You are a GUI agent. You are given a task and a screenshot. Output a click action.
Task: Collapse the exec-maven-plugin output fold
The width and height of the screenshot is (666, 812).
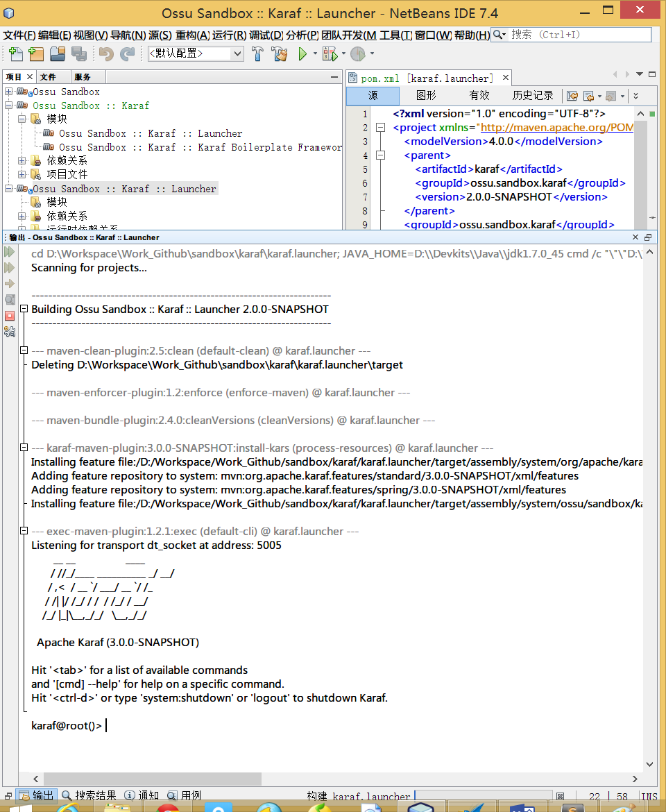[x=24, y=531]
